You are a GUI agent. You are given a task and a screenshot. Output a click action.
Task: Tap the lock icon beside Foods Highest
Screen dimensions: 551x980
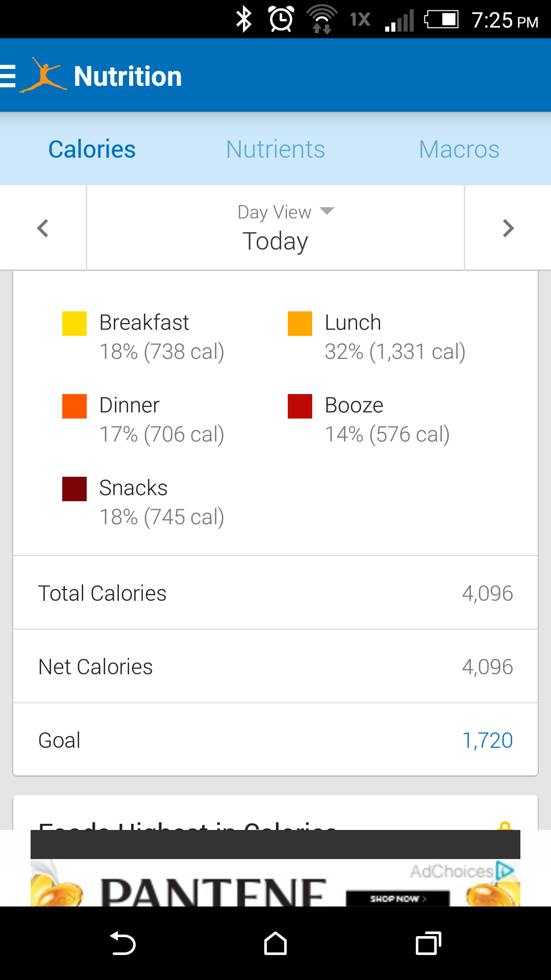(x=505, y=825)
